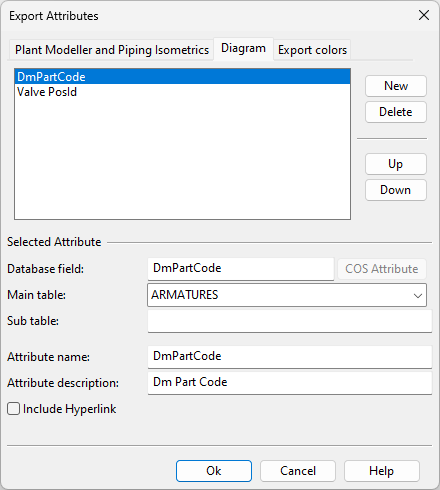
Task: Open Help for Export Attributes
Action: [382, 471]
